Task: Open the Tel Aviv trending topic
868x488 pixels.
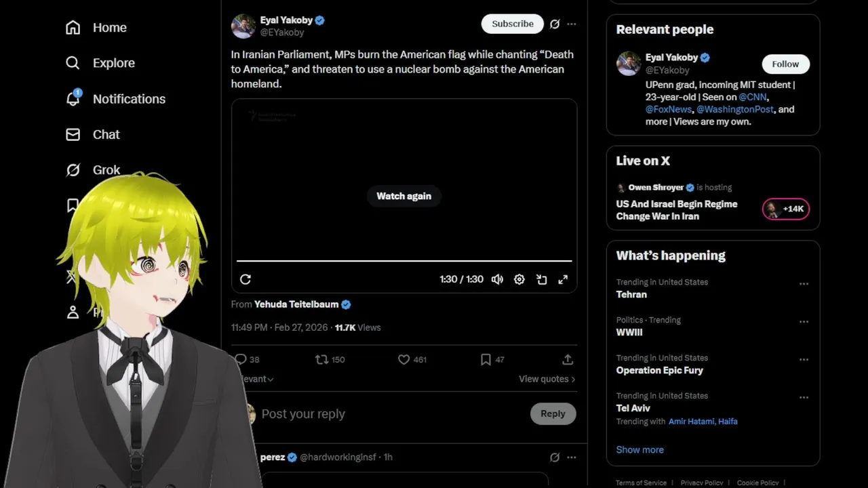Action: pos(633,409)
